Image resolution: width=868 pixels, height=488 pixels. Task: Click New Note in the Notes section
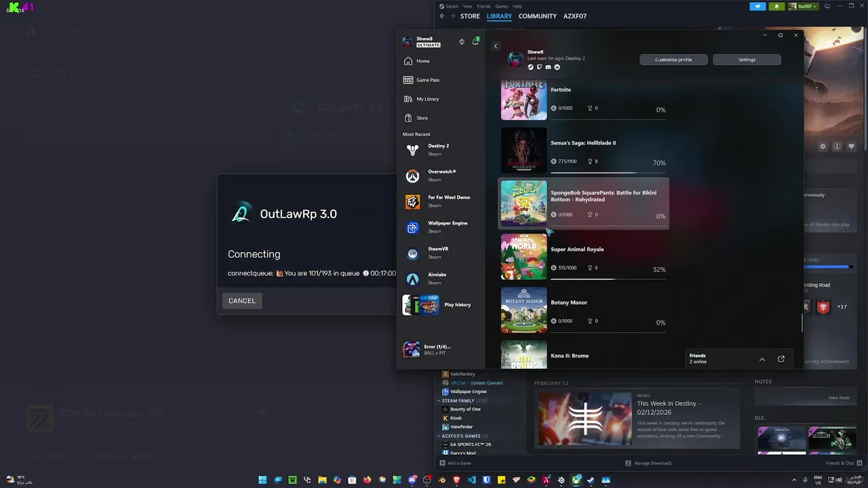click(839, 398)
